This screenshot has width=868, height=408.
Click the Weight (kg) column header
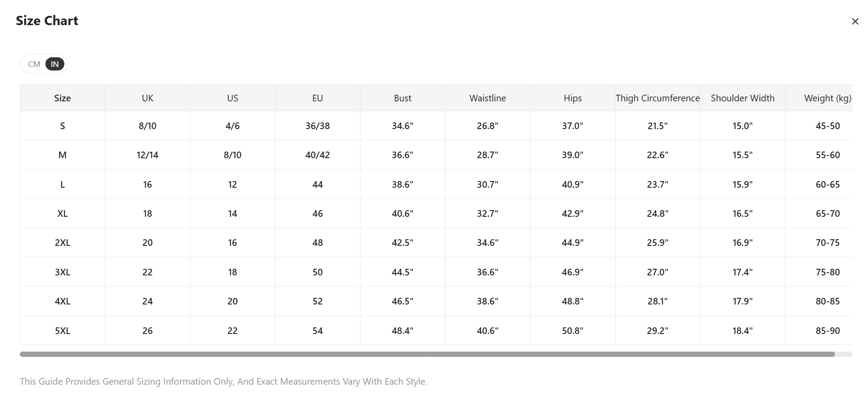coord(827,98)
